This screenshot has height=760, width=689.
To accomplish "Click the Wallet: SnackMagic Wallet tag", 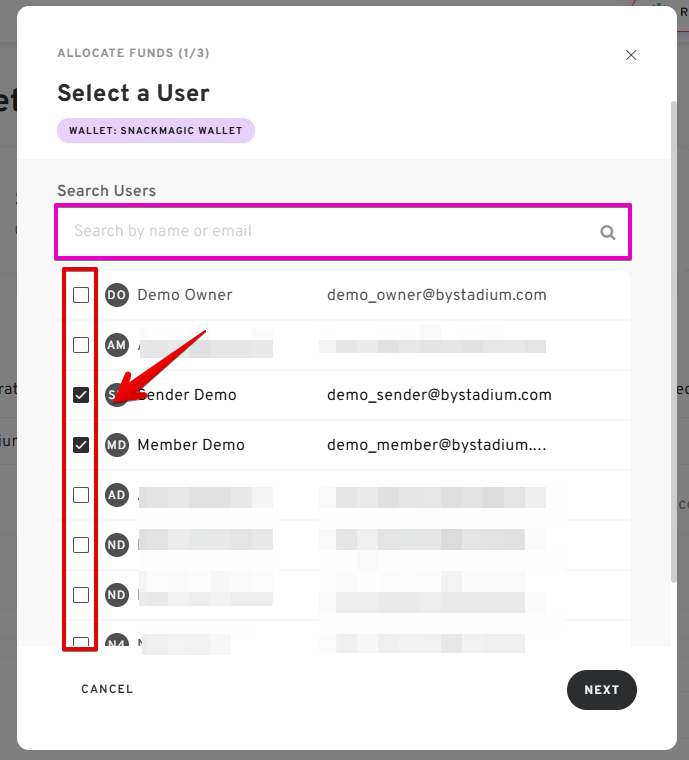I will pyautogui.click(x=156, y=131).
